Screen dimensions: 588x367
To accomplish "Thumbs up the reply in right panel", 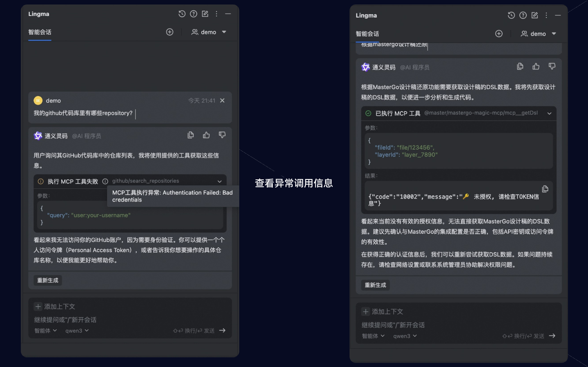I will (x=536, y=66).
